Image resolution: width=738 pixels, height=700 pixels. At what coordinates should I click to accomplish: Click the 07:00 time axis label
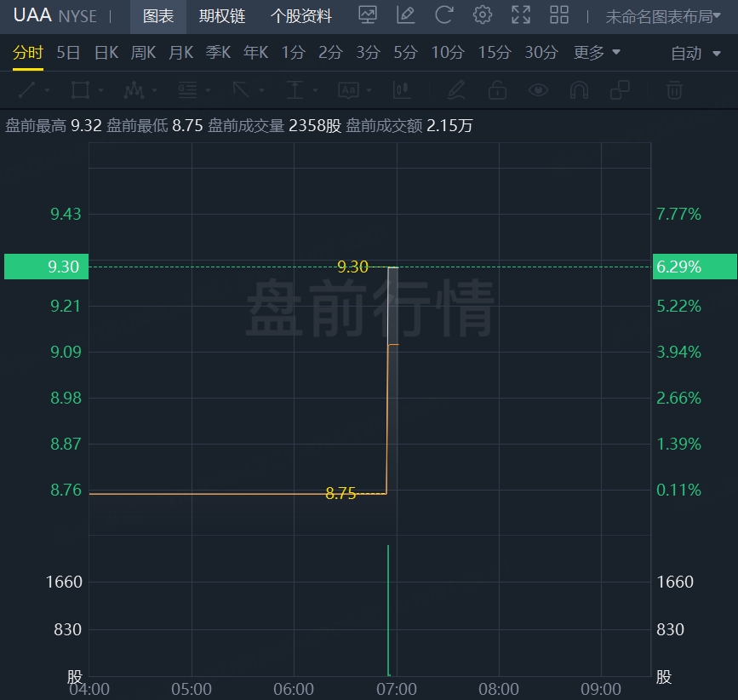397,689
